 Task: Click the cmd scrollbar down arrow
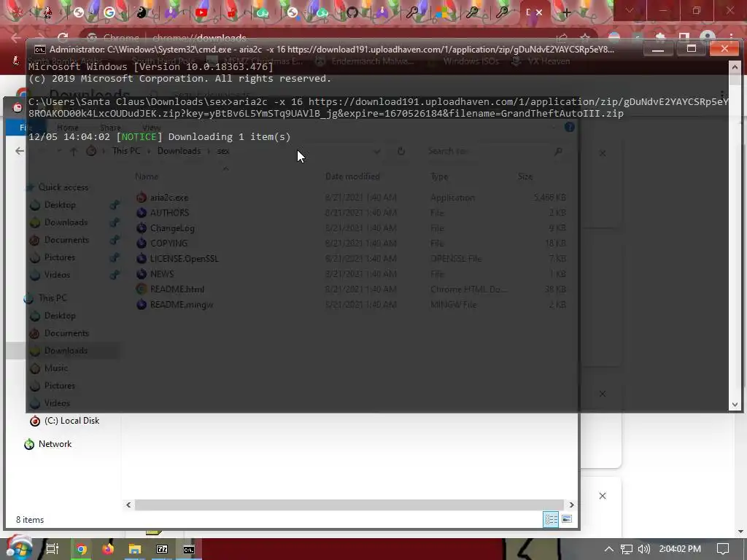(735, 405)
